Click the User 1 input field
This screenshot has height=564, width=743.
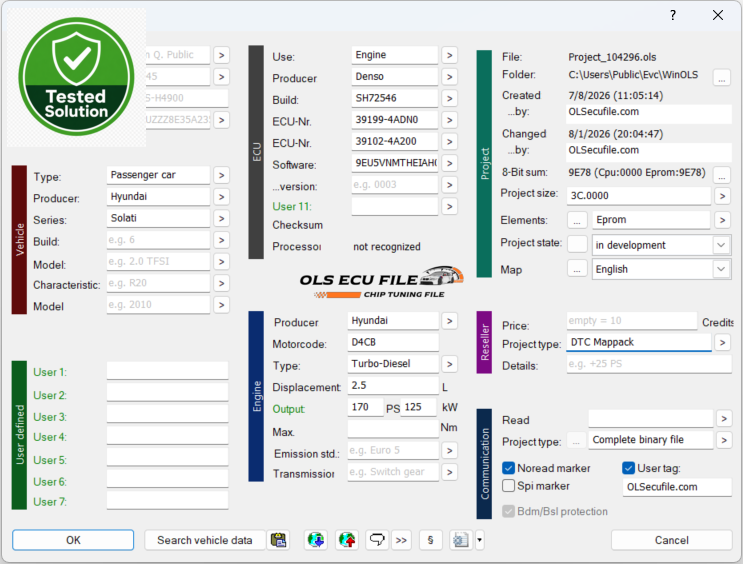click(x=167, y=371)
